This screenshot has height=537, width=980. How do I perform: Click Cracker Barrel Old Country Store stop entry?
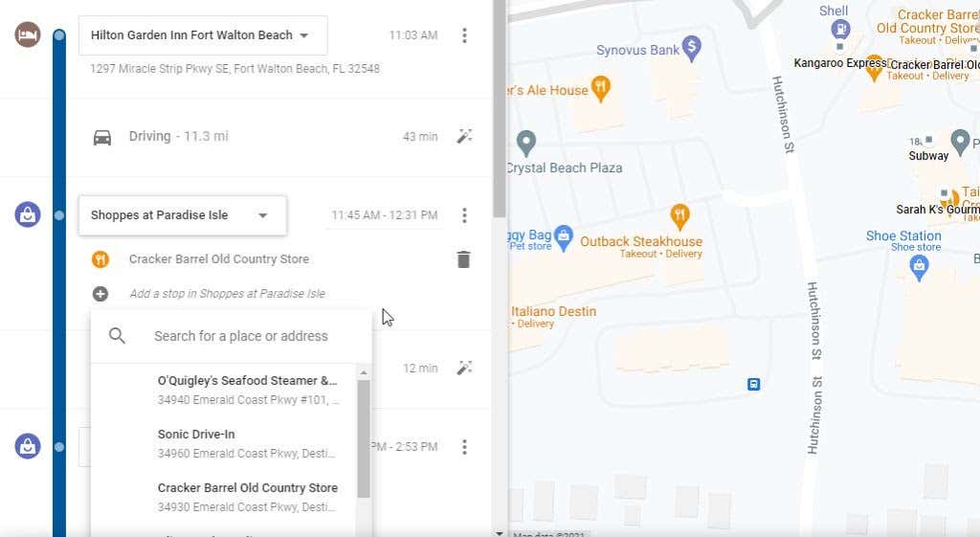tap(219, 259)
